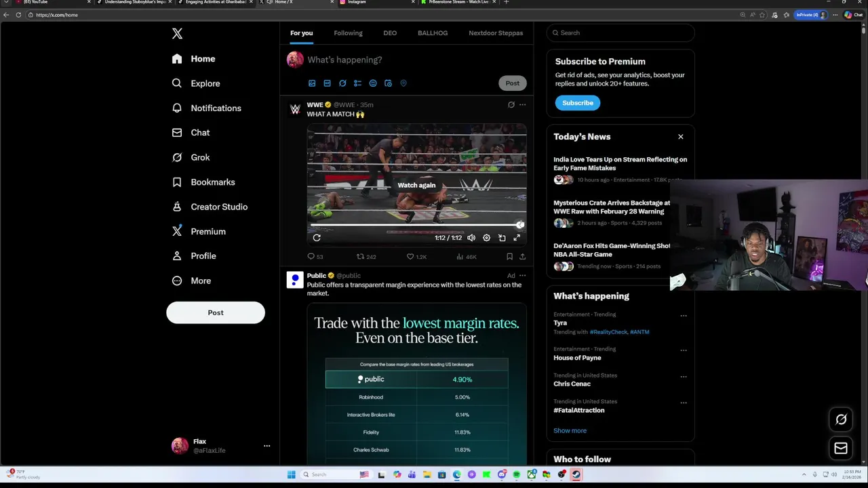Open more options on the Public ad

click(522, 276)
